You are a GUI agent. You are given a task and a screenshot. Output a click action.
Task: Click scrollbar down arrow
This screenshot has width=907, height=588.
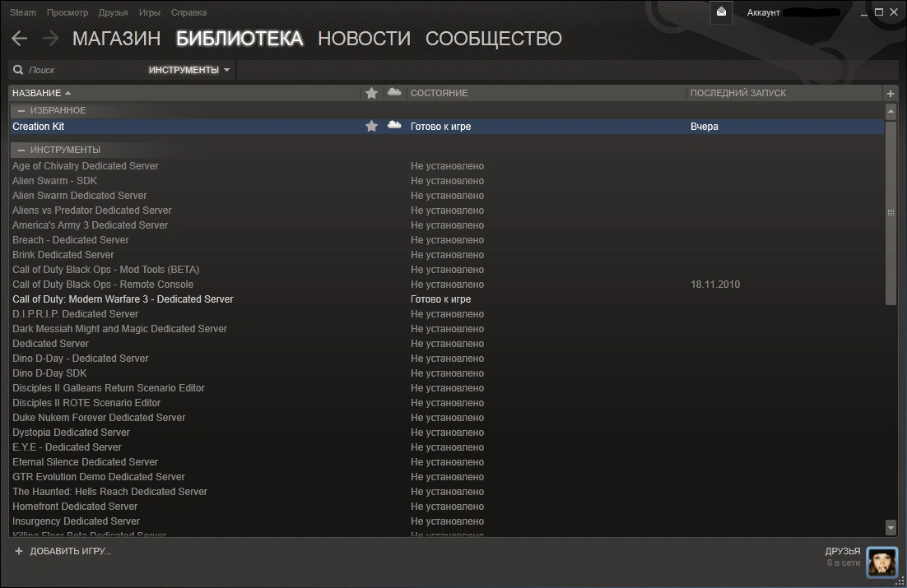point(891,527)
